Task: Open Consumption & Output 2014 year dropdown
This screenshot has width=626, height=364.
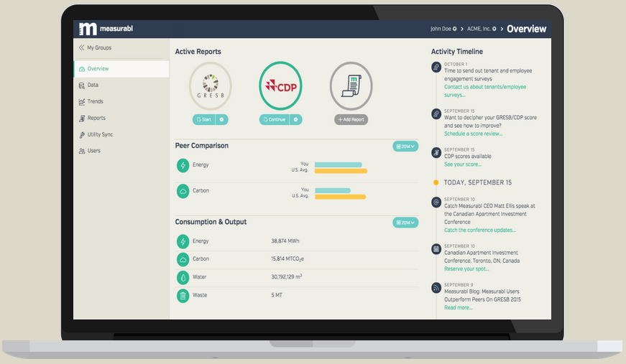Action: 405,223
